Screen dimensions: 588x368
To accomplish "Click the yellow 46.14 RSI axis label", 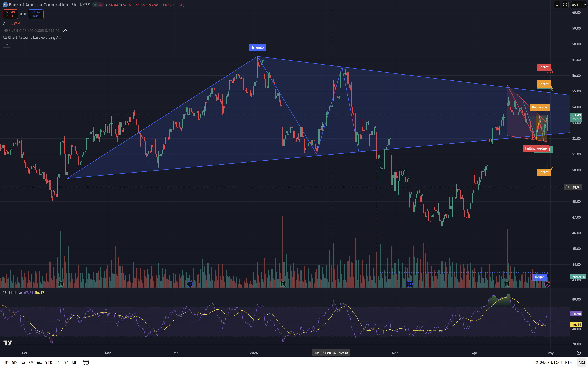I will pyautogui.click(x=576, y=325).
